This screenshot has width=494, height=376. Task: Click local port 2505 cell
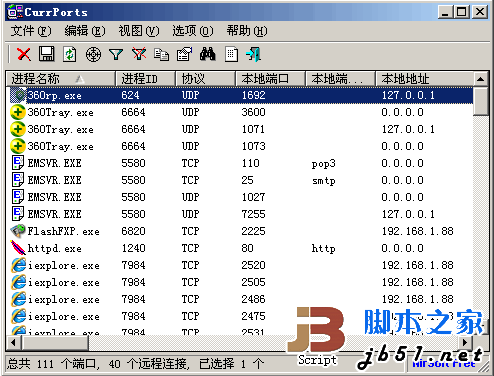point(253,282)
